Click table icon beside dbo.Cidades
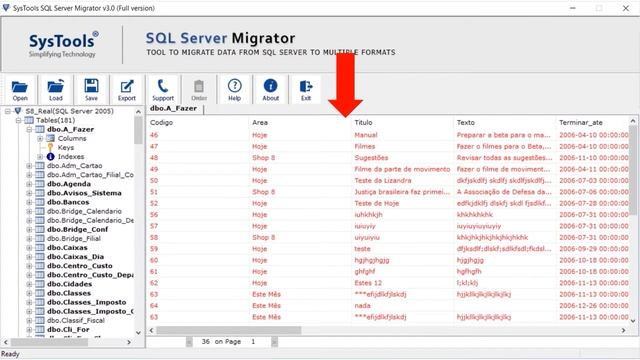The image size is (640, 360). (x=40, y=284)
